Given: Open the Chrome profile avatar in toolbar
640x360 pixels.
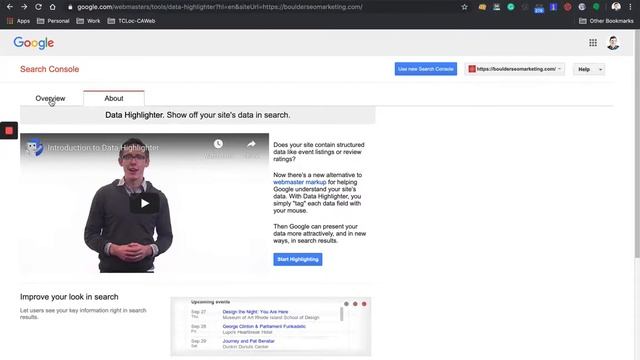Looking at the screenshot, I should click(616, 7).
